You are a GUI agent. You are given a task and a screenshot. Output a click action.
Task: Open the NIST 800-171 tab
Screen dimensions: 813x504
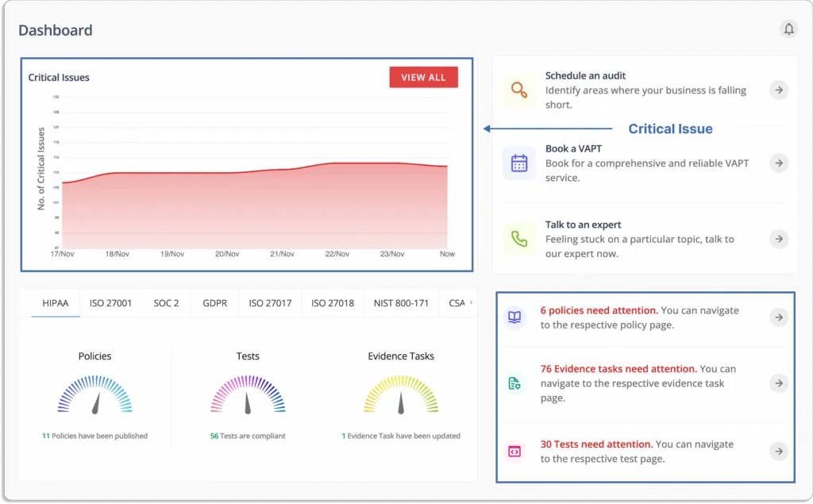pos(401,303)
